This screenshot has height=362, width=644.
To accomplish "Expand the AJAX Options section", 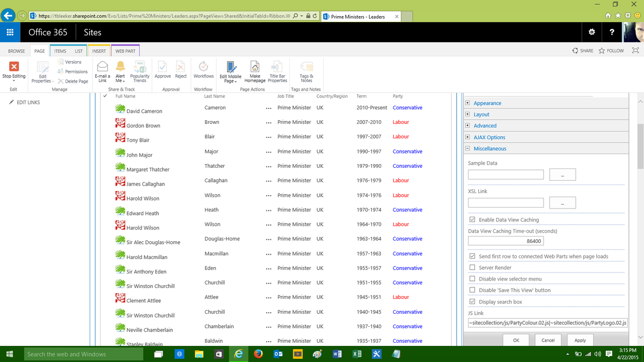I will (x=467, y=137).
